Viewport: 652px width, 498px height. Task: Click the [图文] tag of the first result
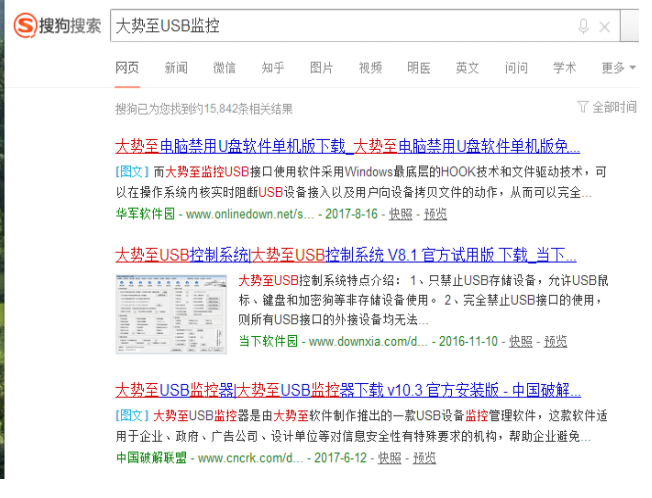tap(132, 171)
